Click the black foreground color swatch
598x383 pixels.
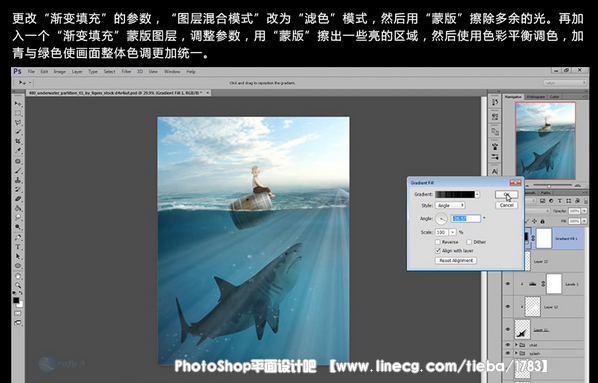click(x=16, y=300)
